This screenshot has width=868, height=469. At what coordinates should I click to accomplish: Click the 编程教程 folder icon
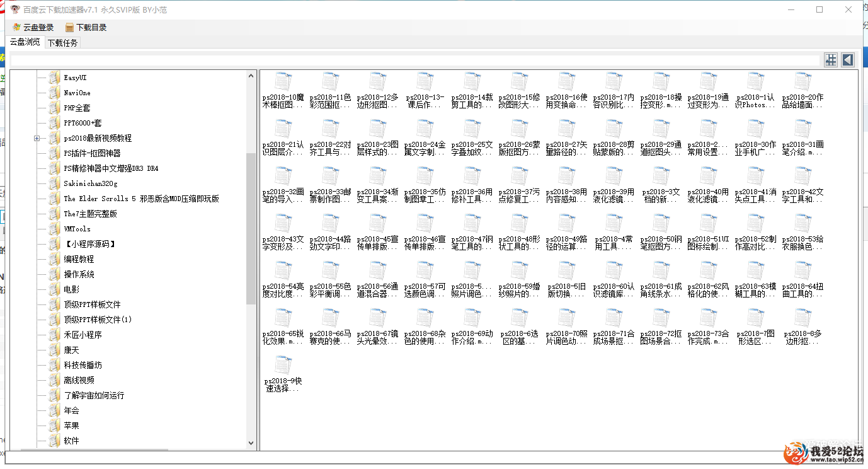pos(55,259)
